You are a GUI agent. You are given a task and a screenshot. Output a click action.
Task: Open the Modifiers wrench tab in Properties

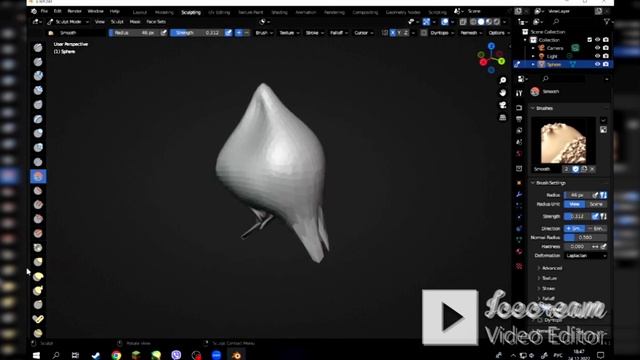[519, 194]
